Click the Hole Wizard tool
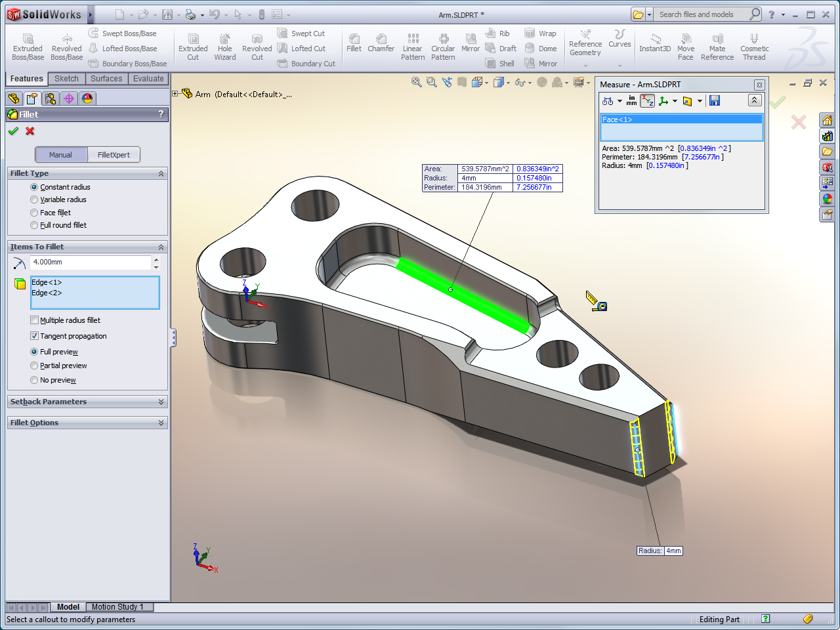Viewport: 840px width, 630px height. point(224,47)
